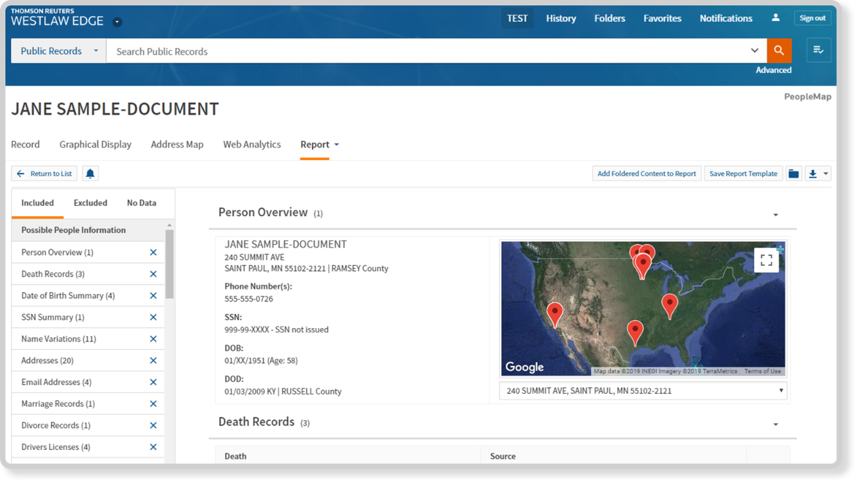Click the Search Public Records field
Viewport: 868px width, 488px height.
(427, 51)
